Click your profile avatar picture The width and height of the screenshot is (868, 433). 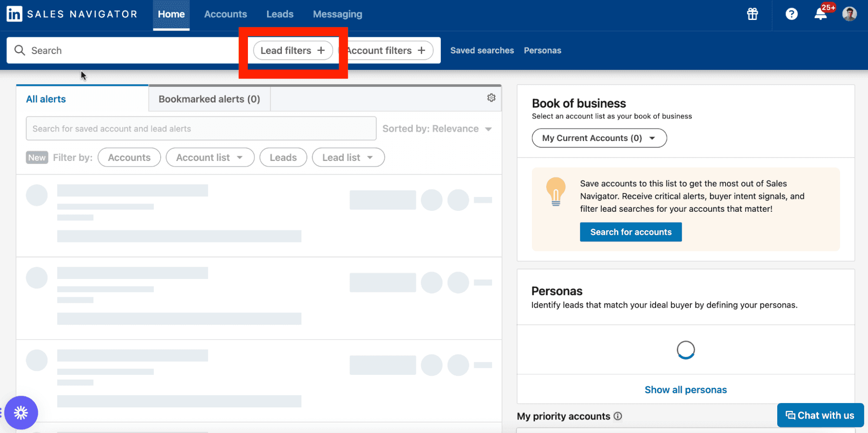click(849, 14)
